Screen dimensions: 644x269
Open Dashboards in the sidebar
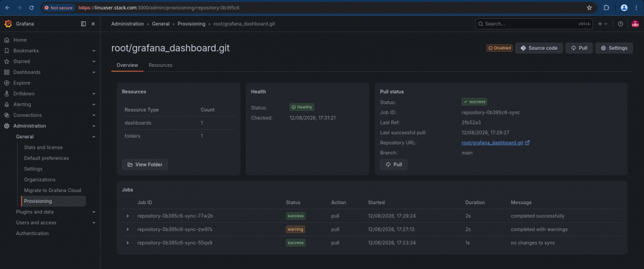pos(26,72)
